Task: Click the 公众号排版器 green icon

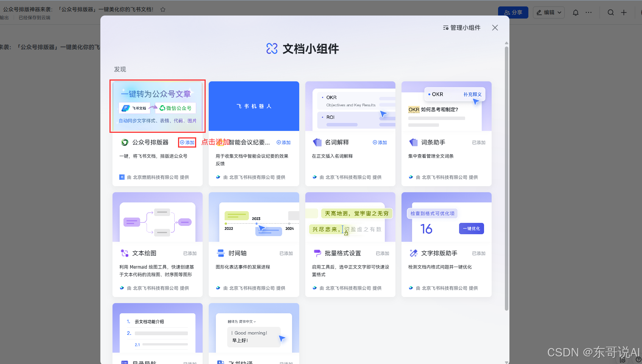Action: pos(125,143)
